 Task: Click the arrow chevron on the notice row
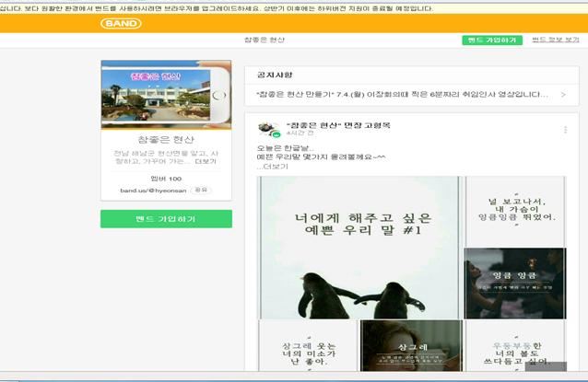(x=563, y=95)
